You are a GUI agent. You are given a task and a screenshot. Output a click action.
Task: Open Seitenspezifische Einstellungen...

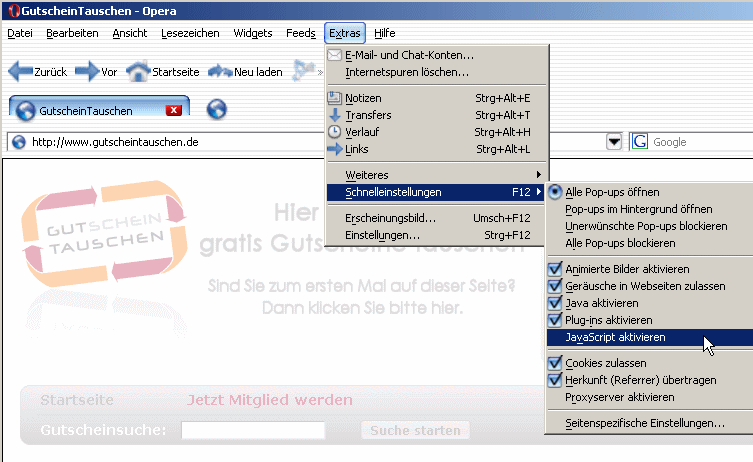645,424
